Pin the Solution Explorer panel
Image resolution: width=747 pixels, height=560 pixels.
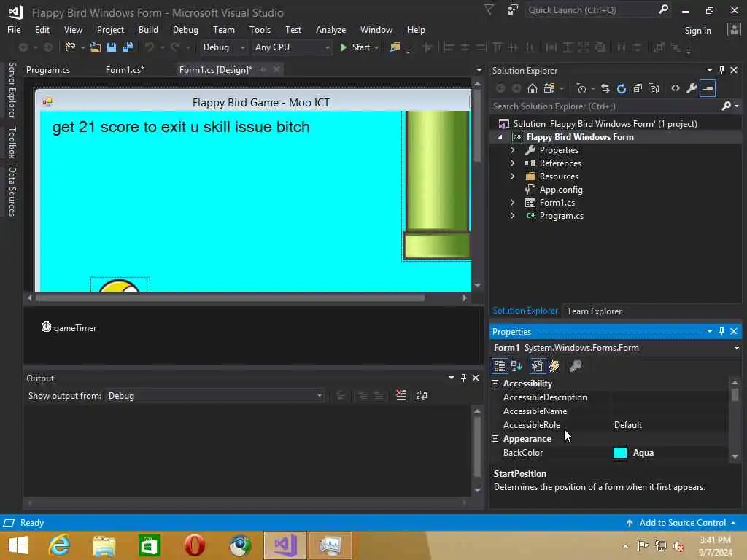(721, 70)
